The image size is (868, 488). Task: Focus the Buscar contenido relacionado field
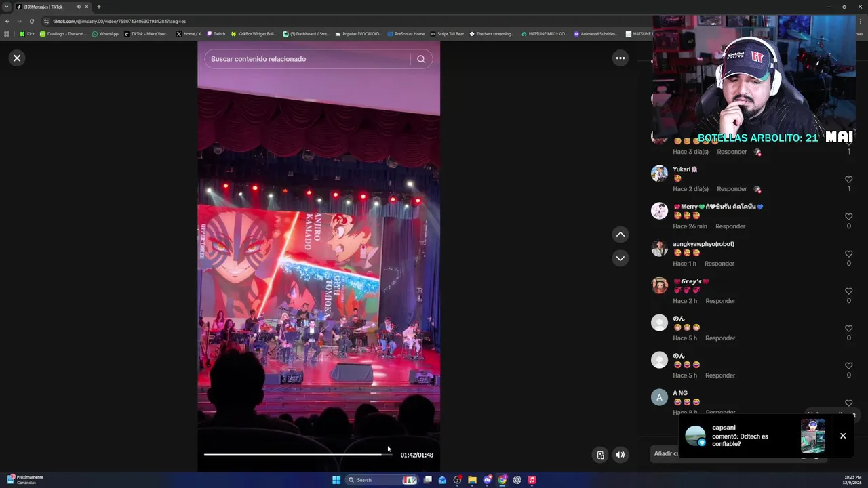tap(307, 59)
